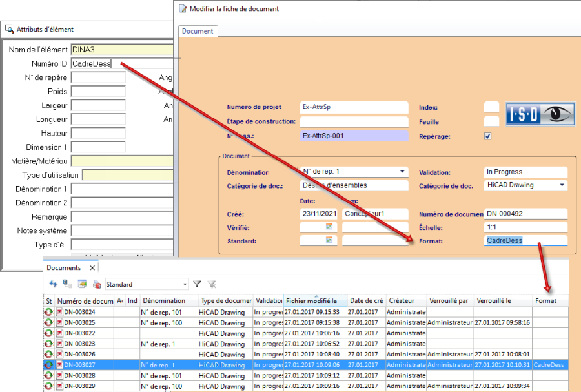The width and height of the screenshot is (581, 392).
Task: Open the calendar picker in the Vérifié row
Action: point(329,227)
